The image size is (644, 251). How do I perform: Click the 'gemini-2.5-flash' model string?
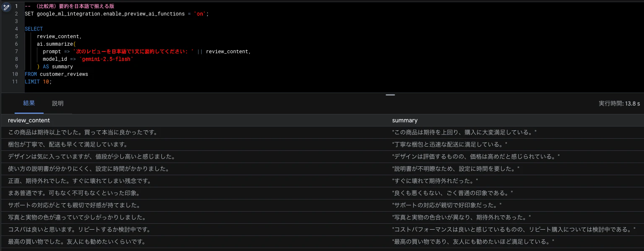(106, 59)
